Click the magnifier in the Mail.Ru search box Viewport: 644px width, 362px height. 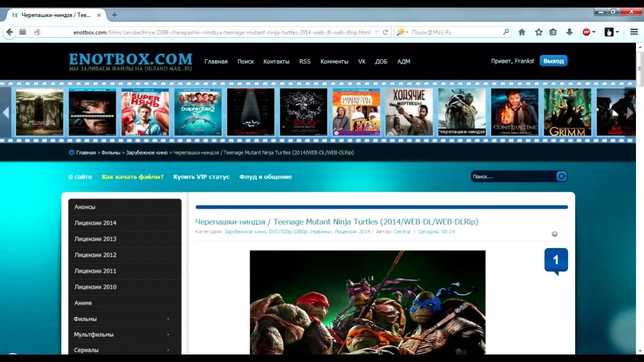click(x=506, y=32)
